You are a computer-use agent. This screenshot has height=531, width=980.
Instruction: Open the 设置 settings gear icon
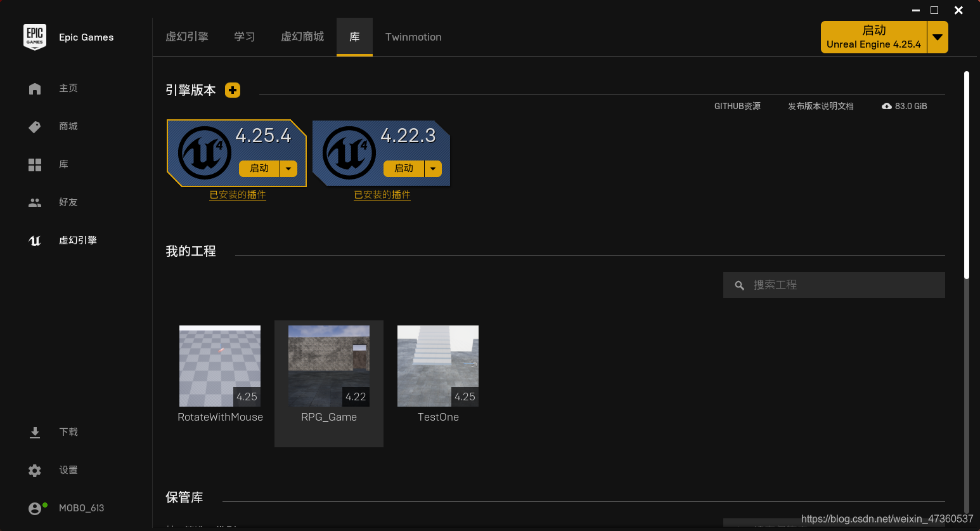35,471
